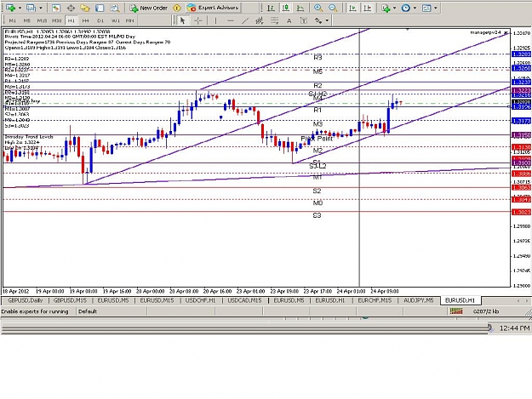Switch timeframe to W1
The width and height of the screenshot is (532, 399).
click(116, 20)
